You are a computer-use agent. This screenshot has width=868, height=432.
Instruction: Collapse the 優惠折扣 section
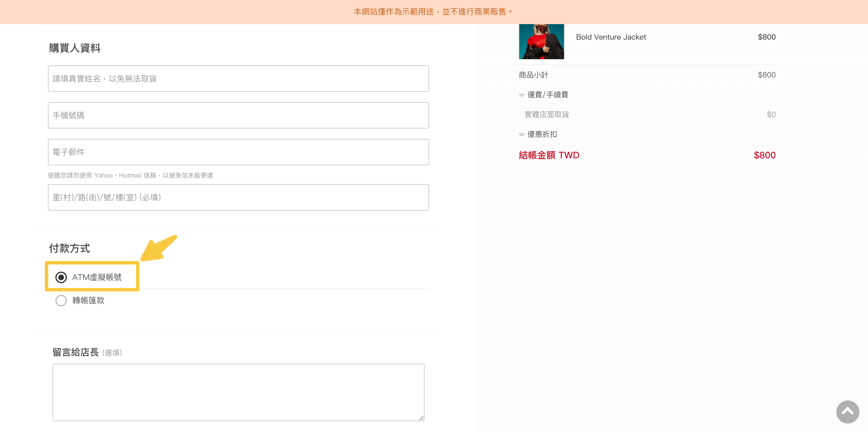(x=538, y=134)
